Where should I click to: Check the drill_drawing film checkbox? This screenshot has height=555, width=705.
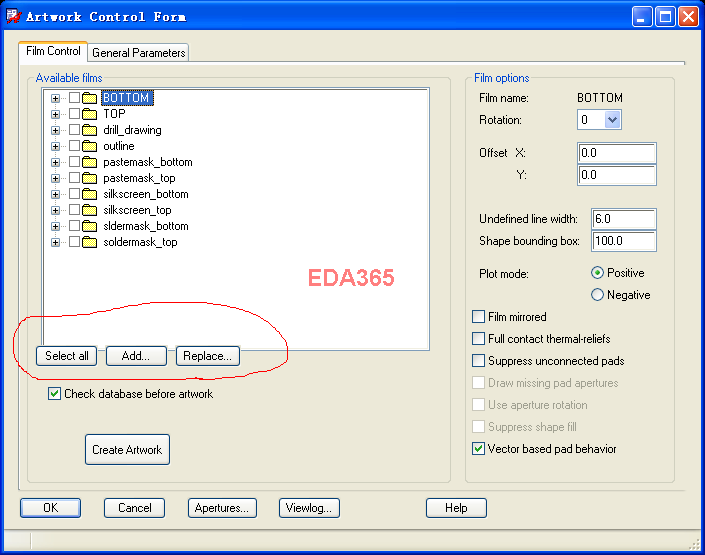(x=75, y=130)
